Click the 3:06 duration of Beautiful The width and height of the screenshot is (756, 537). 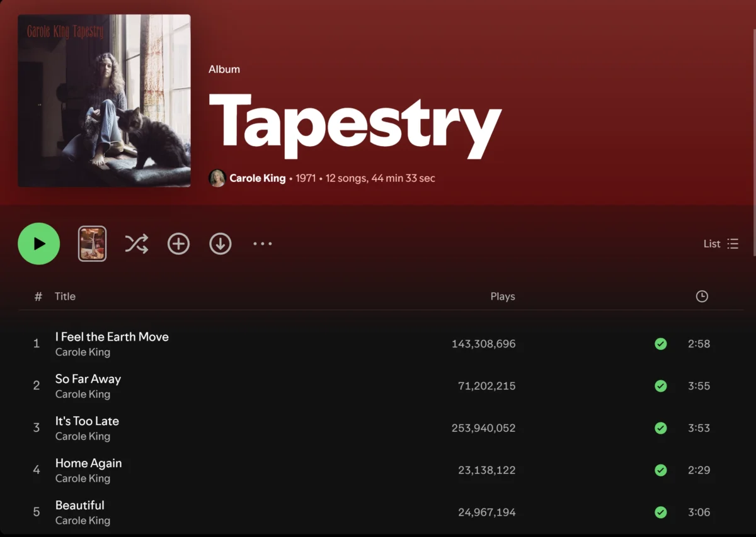tap(699, 512)
